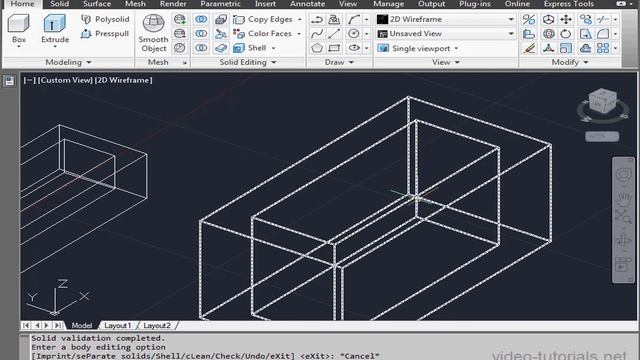The width and height of the screenshot is (640, 360).
Task: Run the solid Subtract command
Action: point(201,33)
